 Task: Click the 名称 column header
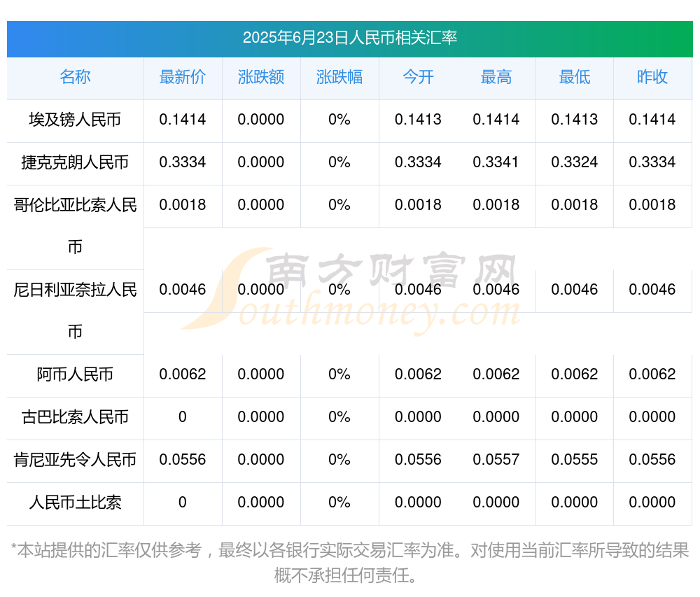coord(75,77)
